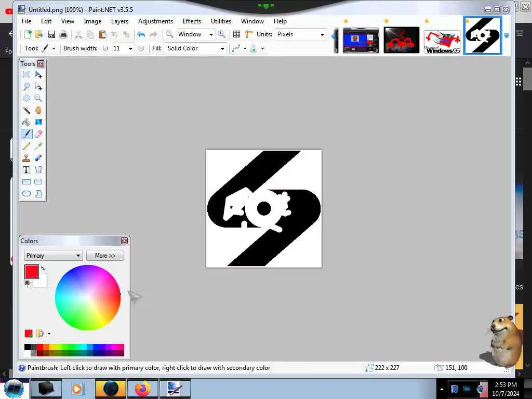Open the Image menu
The height and width of the screenshot is (399, 532).
(92, 21)
